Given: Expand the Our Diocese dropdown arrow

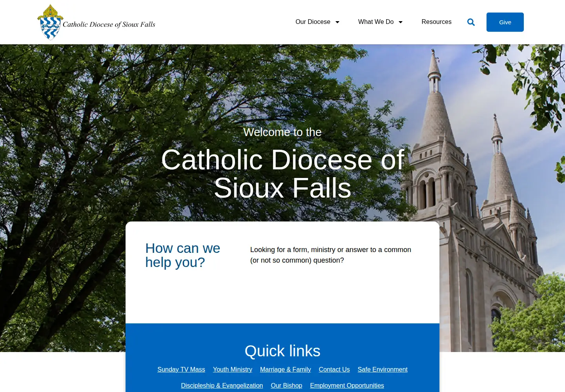Looking at the screenshot, I should pos(337,22).
